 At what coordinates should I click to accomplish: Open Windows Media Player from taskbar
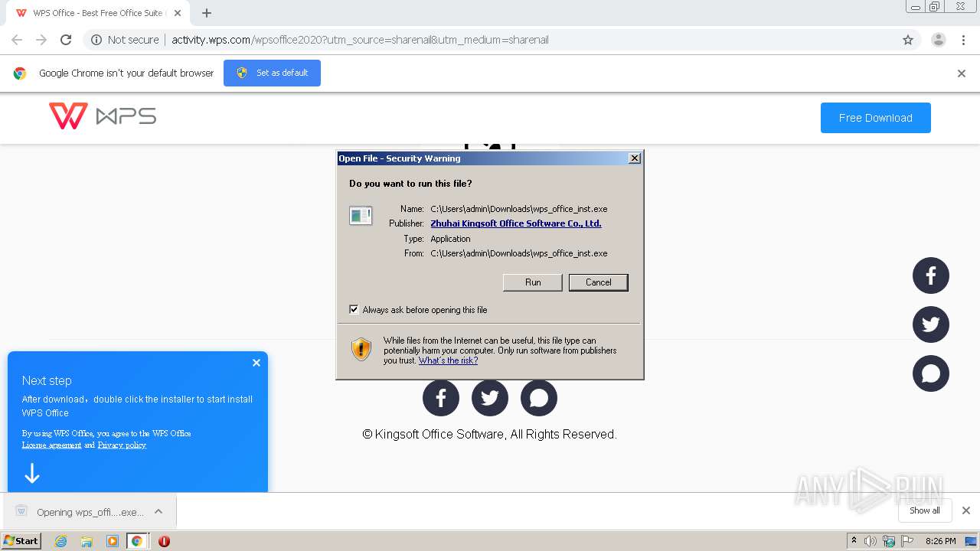point(113,541)
